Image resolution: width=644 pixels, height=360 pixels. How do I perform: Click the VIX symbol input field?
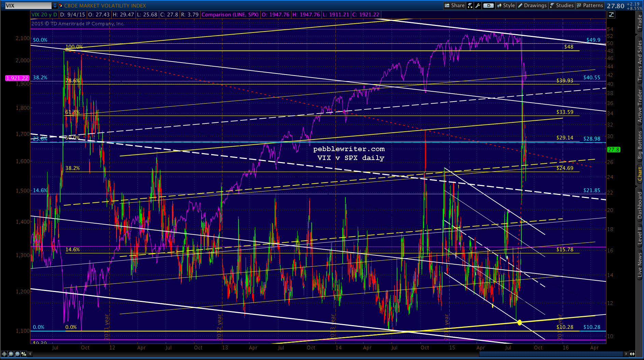pos(28,5)
